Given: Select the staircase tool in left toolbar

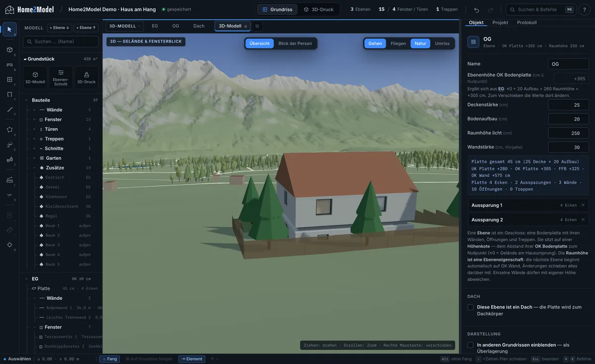Looking at the screenshot, I should pyautogui.click(x=9, y=109).
